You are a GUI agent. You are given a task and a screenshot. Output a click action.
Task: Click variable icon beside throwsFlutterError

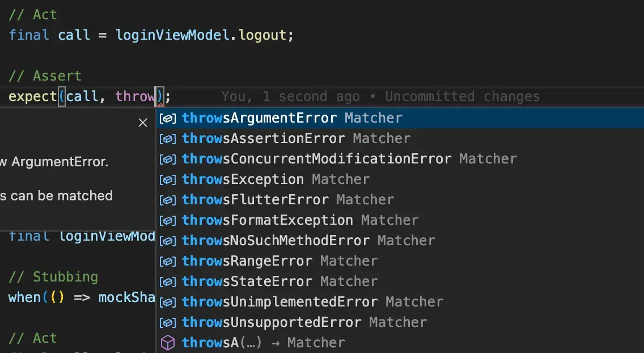(x=168, y=200)
